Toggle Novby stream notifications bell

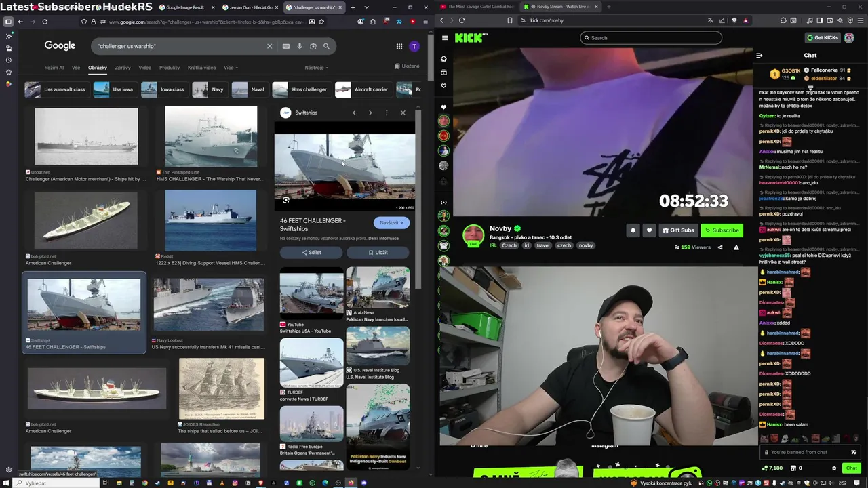[633, 230]
